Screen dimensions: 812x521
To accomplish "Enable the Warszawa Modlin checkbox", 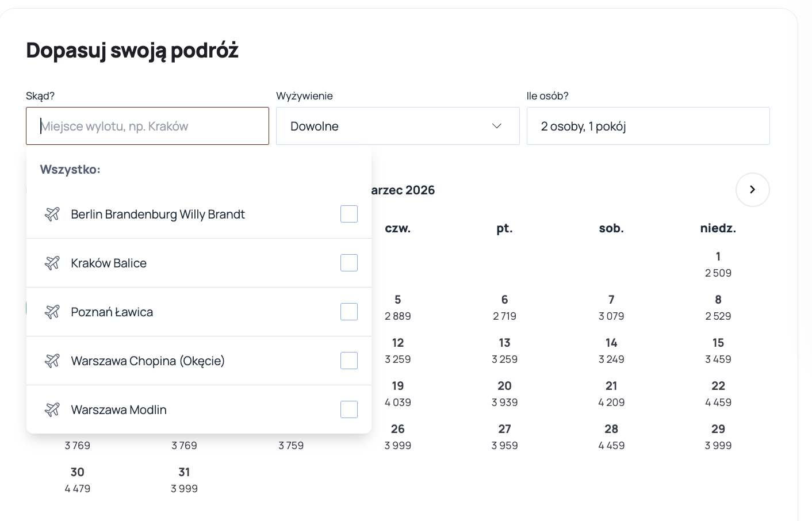I will 348,409.
